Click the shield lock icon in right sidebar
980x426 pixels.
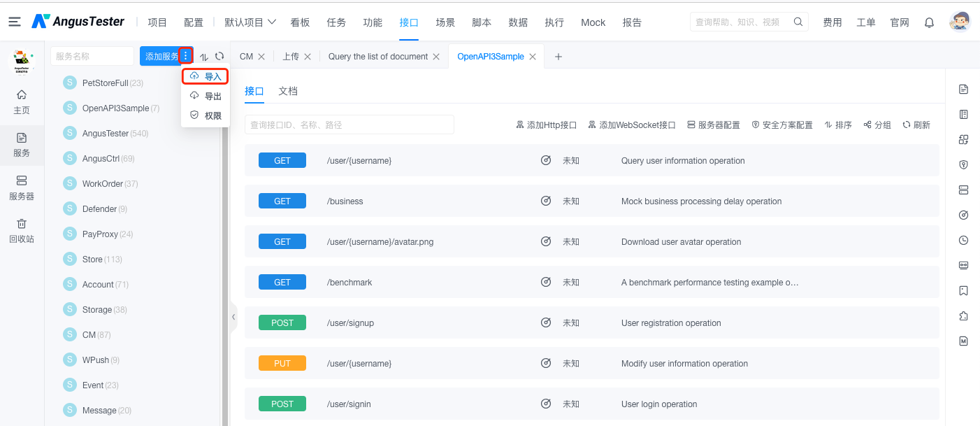click(x=963, y=164)
